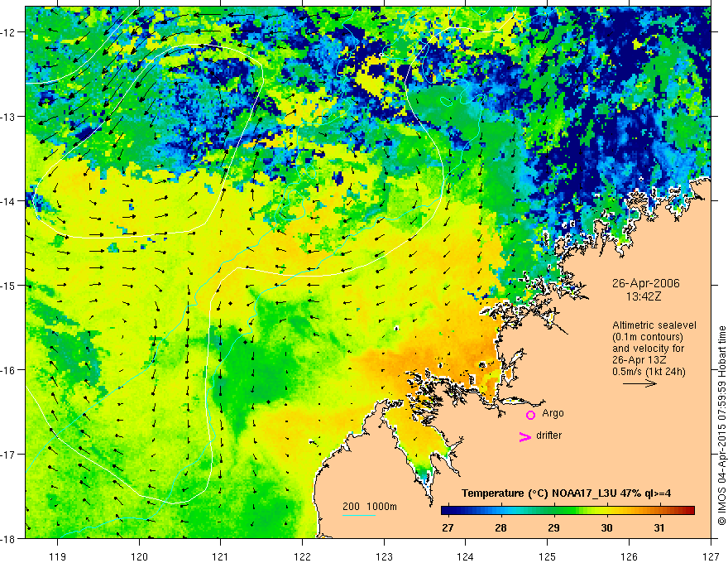Click the latitude label '-13'
Viewport: 728px width, 563px height.
[x=9, y=117]
